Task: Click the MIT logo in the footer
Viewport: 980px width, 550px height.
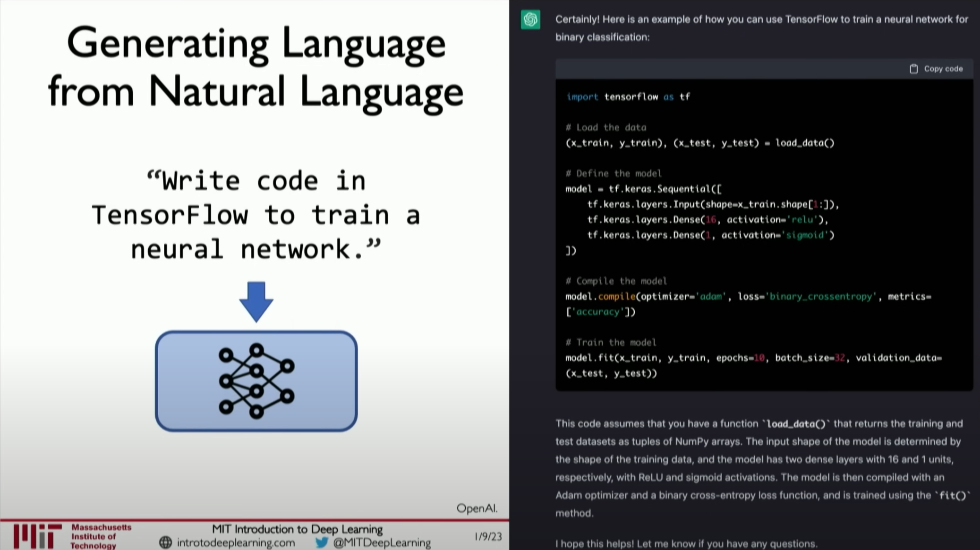Action: [x=37, y=536]
